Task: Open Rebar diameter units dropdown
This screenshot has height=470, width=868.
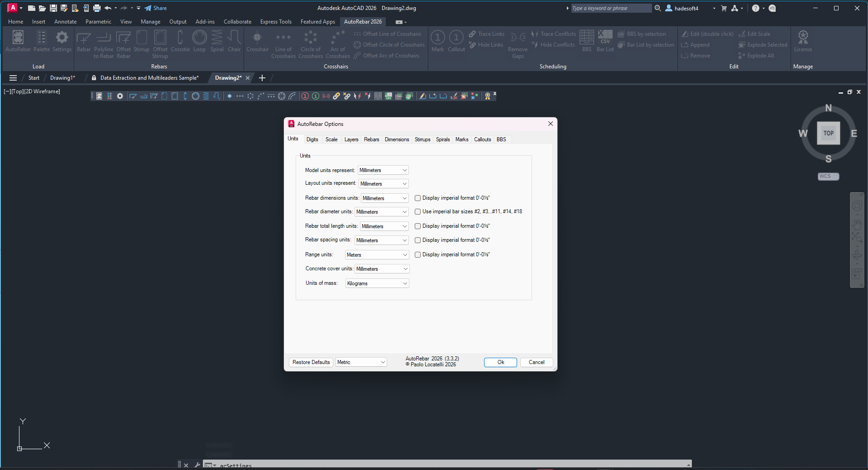Action: click(x=382, y=212)
